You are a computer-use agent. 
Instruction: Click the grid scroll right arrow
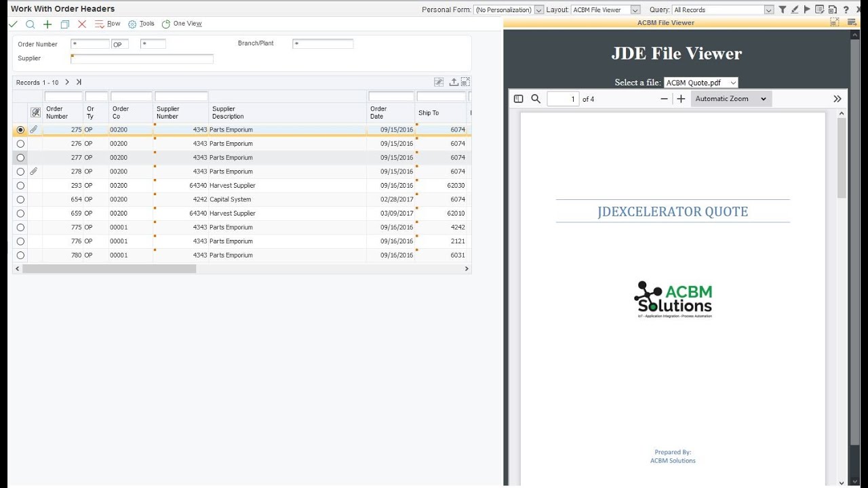click(467, 269)
